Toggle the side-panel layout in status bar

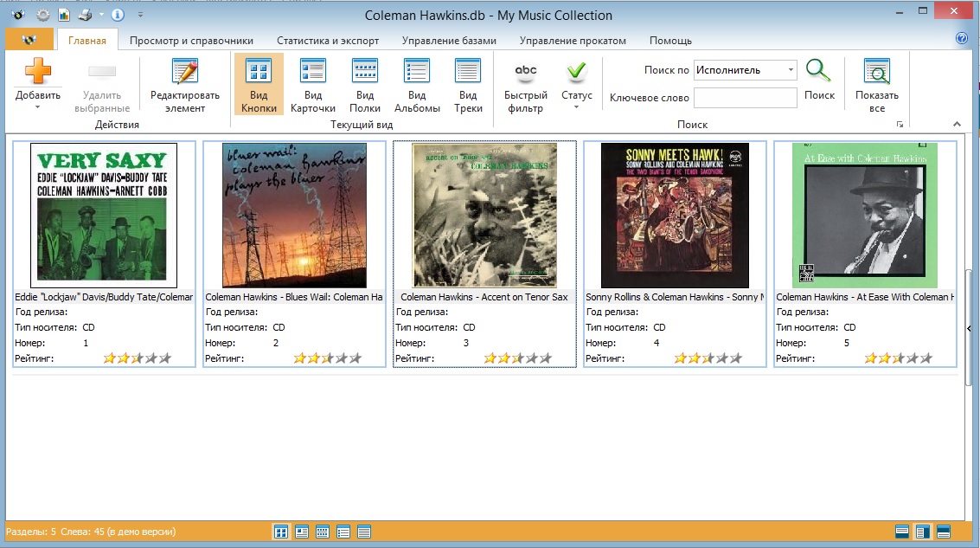[x=923, y=532]
